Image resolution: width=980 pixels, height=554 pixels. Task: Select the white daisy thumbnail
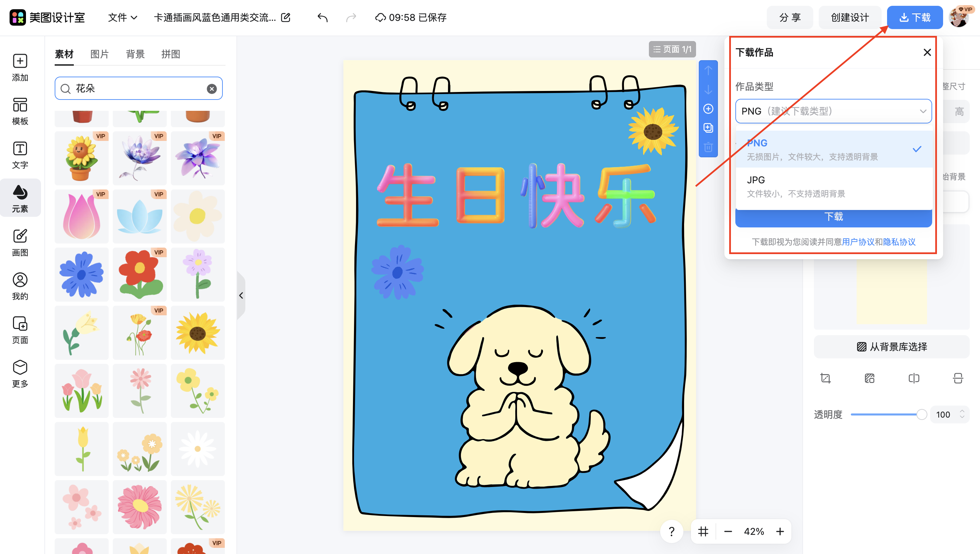point(198,449)
